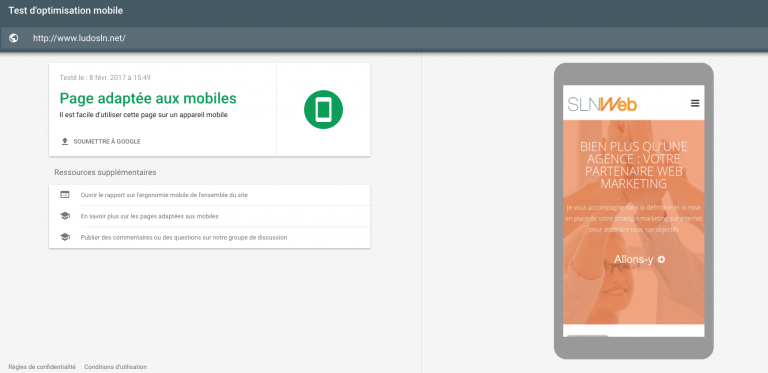Submit the page via SOUMETTRE À GOOGLE
Screen dimensions: 768x373
107,141
